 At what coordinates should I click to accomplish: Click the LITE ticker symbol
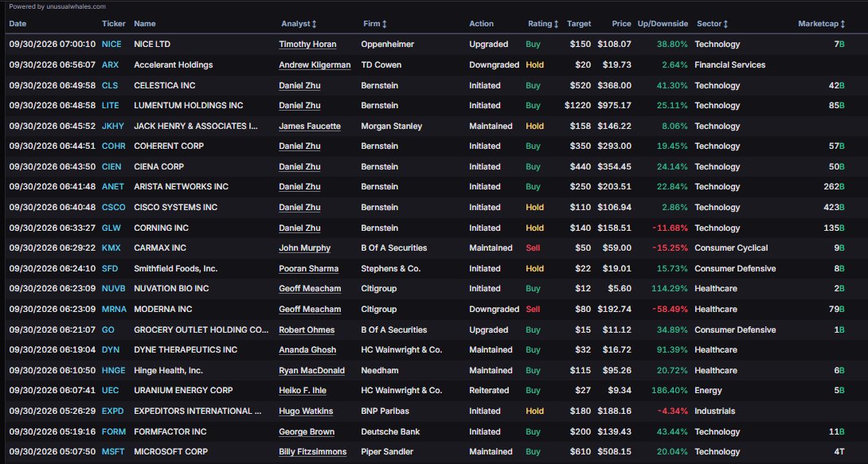pyautogui.click(x=110, y=105)
